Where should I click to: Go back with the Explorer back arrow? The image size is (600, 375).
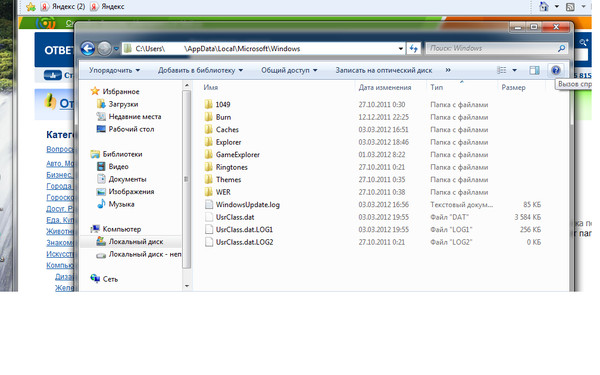pos(88,49)
